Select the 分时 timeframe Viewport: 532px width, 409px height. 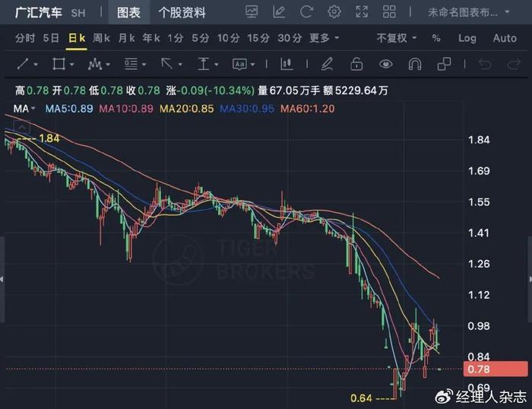click(25, 38)
